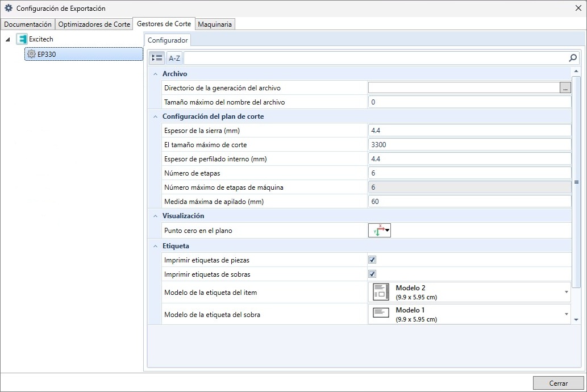Switch to A-Z alphabetical sorting
Viewport: 587px width, 392px height.
tap(174, 58)
